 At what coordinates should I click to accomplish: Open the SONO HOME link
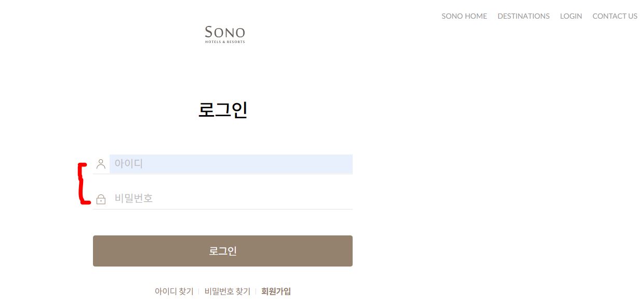(464, 16)
